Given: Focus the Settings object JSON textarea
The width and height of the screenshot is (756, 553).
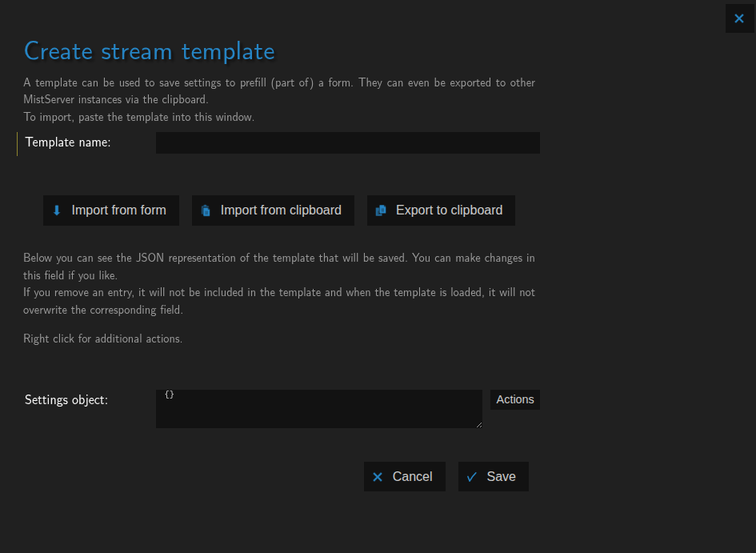Looking at the screenshot, I should 318,409.
